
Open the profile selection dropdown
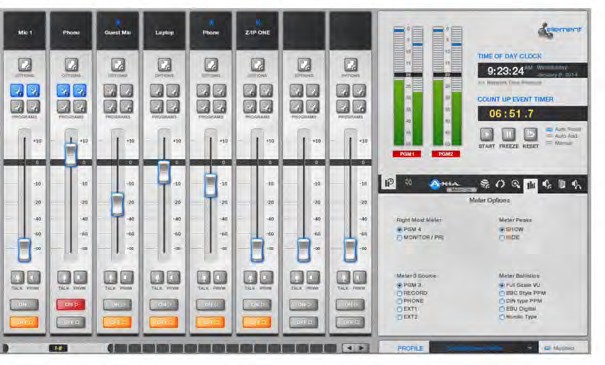(483, 348)
